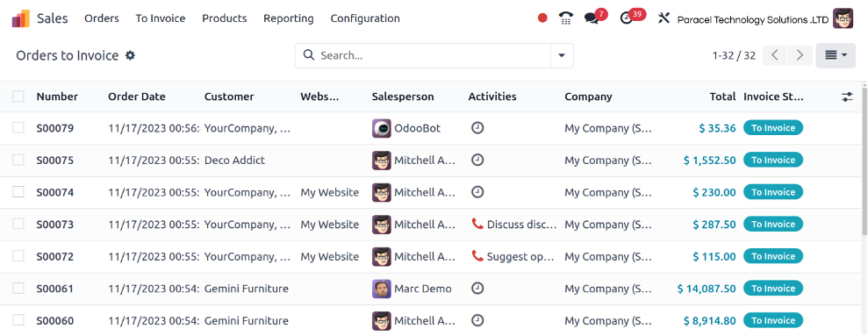Go to next page arrow
The width and height of the screenshot is (868, 336).
(800, 55)
